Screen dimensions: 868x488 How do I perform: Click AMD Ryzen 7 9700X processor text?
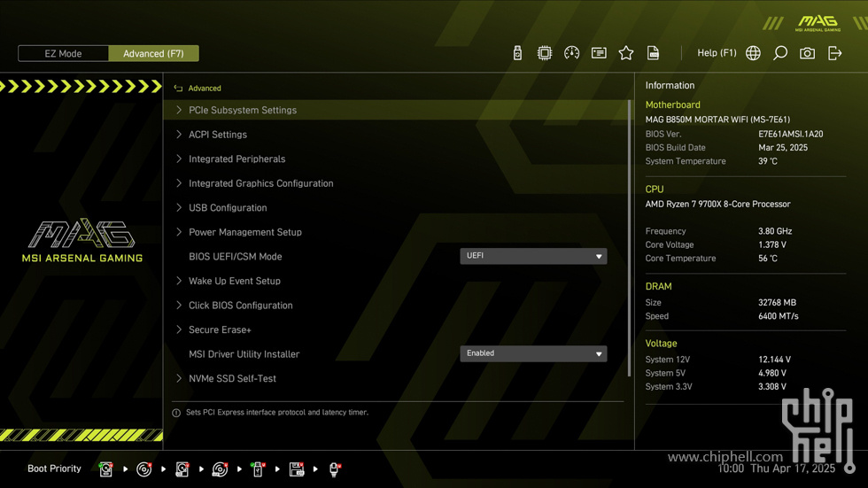[717, 205]
